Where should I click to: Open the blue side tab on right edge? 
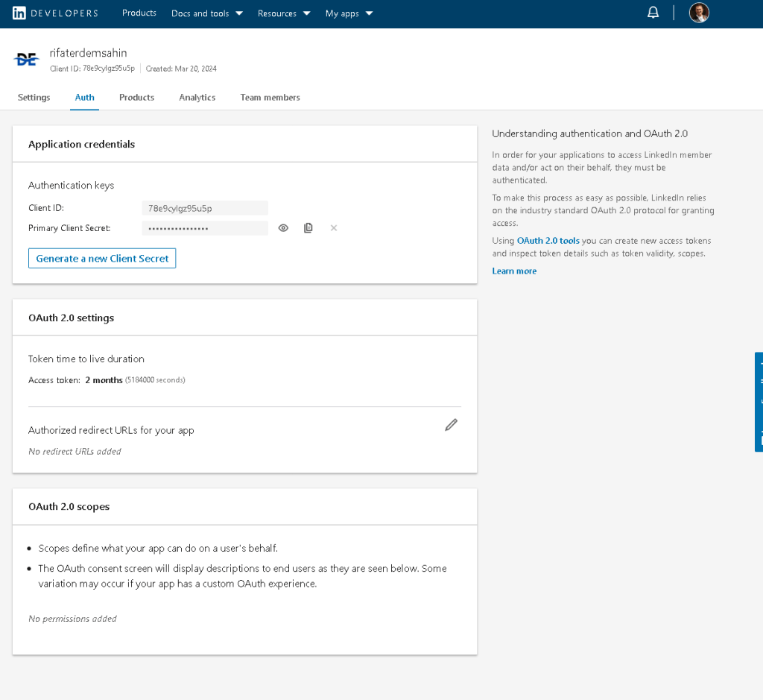[759, 402]
